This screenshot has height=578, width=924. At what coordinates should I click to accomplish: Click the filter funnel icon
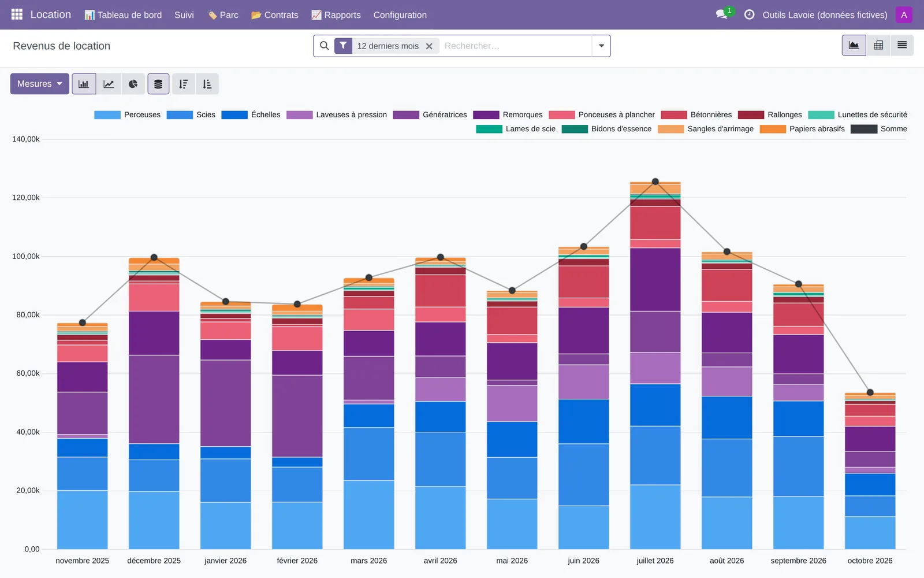coord(343,46)
